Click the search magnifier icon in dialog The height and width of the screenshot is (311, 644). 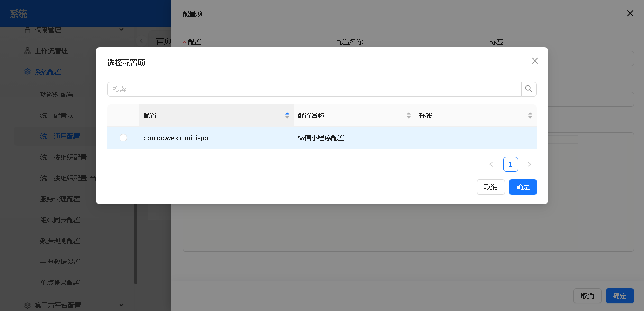tap(529, 89)
